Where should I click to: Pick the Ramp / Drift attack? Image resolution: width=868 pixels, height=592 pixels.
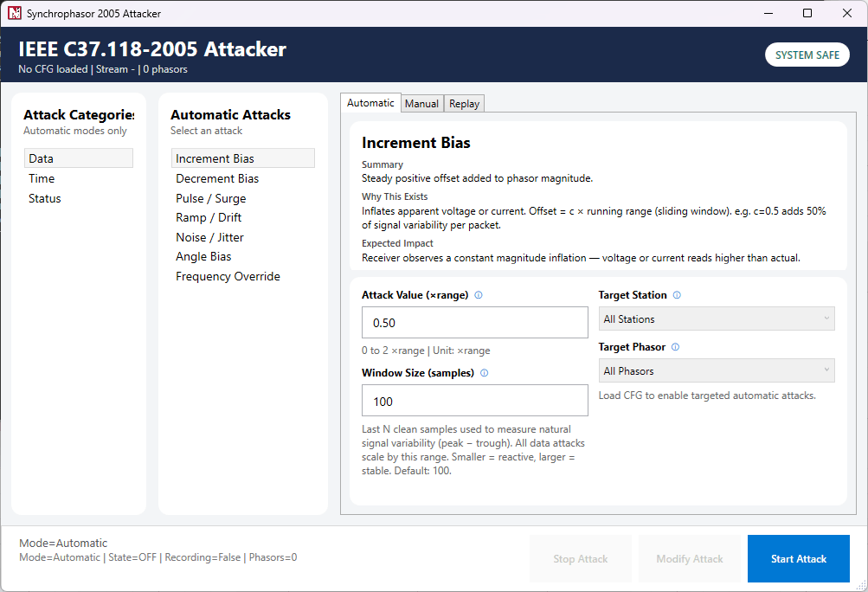[243, 217]
